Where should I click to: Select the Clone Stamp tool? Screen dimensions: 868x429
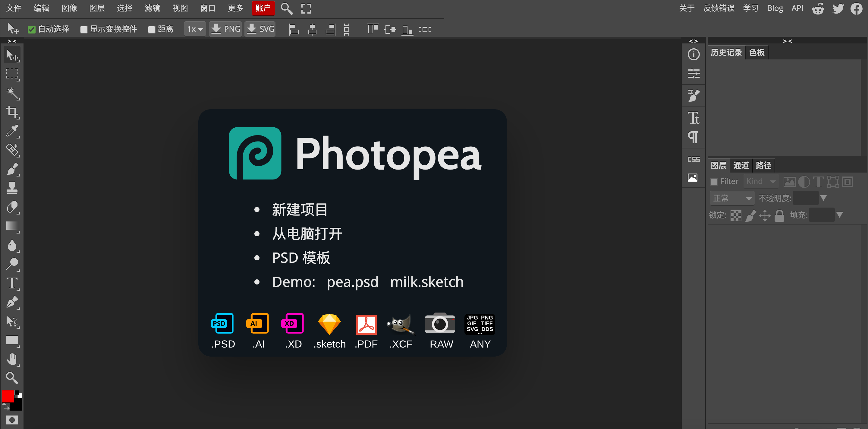click(12, 188)
